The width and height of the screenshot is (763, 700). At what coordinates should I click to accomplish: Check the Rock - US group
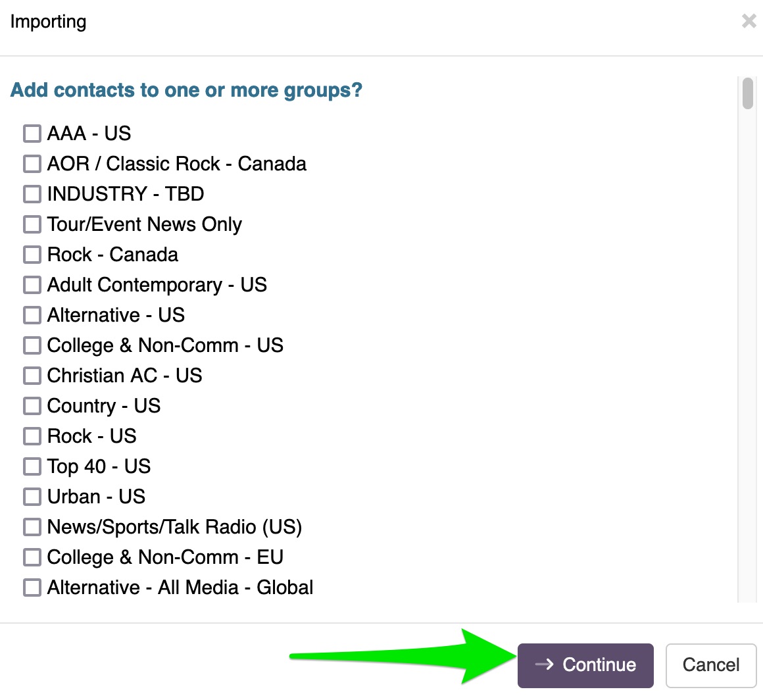[32, 436]
